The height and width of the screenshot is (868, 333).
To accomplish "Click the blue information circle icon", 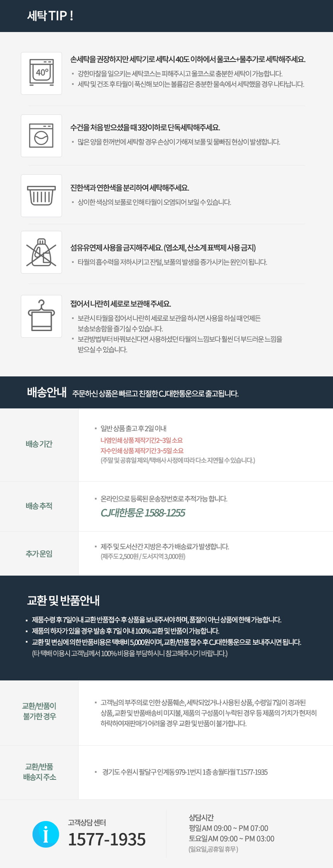I will coord(46,834).
